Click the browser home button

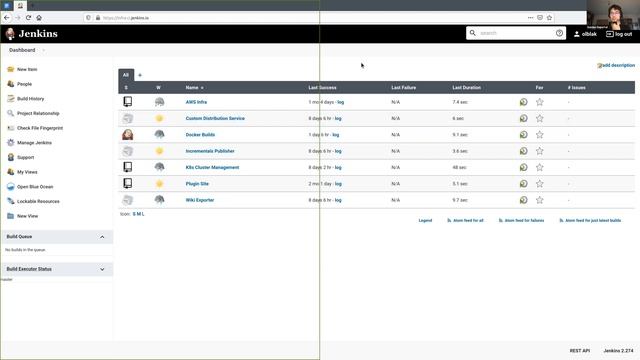(39, 18)
